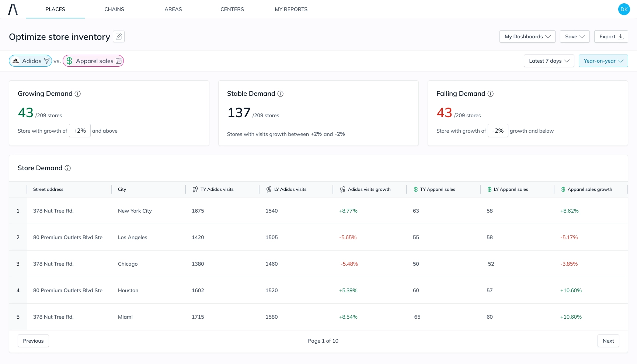Click the +8.77% visits growth value

[348, 211]
